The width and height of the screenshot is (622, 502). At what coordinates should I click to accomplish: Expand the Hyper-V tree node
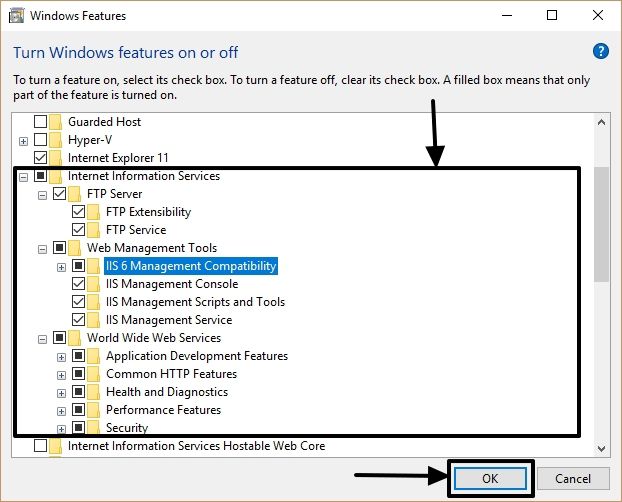23,140
